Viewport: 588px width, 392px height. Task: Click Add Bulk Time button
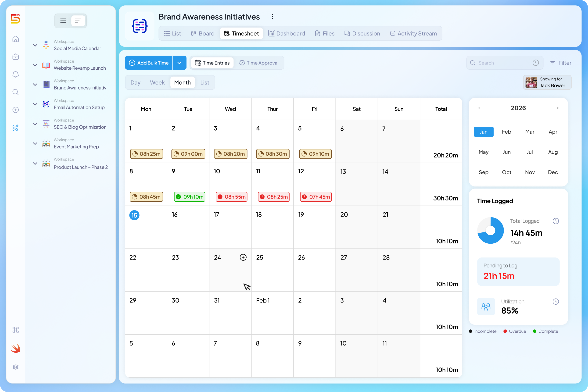149,63
